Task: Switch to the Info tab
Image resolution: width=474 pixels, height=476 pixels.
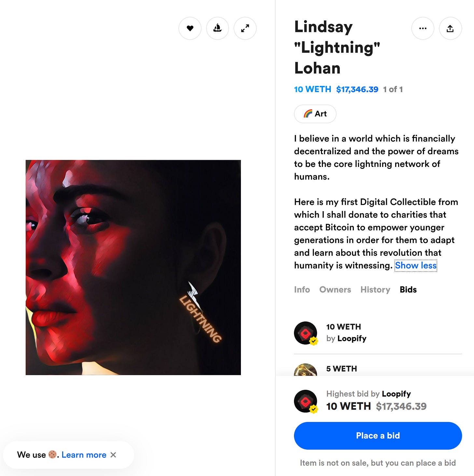Action: pyautogui.click(x=302, y=290)
